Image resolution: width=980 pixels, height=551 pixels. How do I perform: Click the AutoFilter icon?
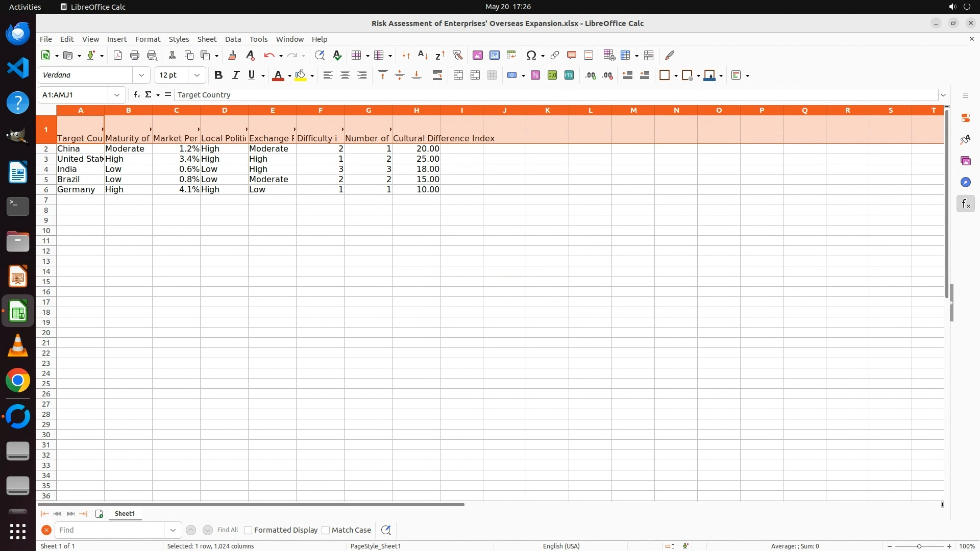457,55
